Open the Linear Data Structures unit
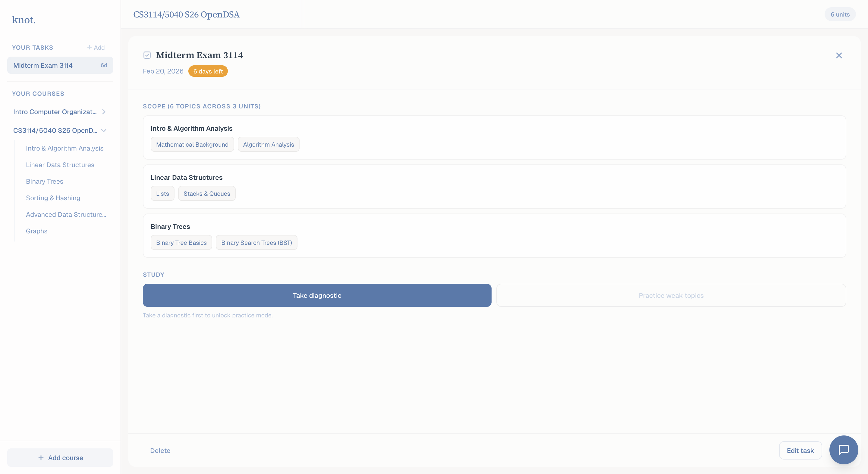This screenshot has width=868, height=474. [60, 165]
